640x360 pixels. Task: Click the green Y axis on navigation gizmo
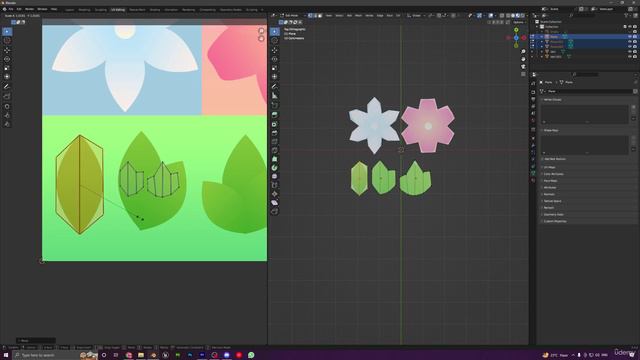click(x=516, y=30)
